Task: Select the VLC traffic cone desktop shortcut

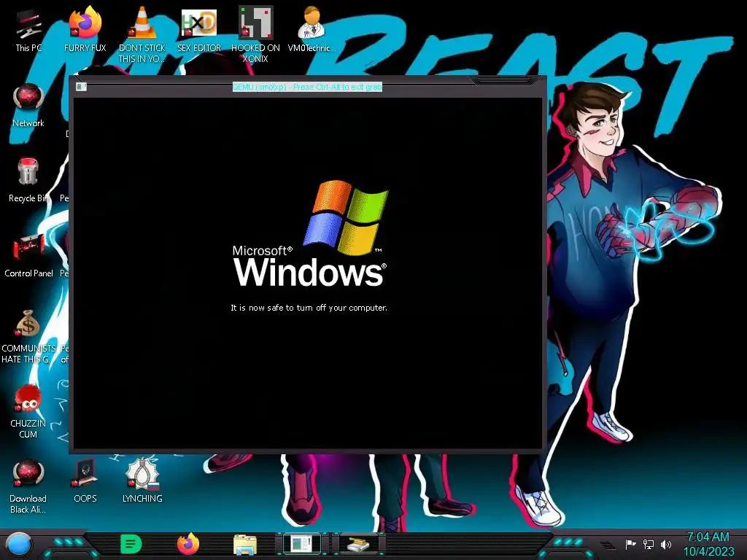Action: coord(142,34)
